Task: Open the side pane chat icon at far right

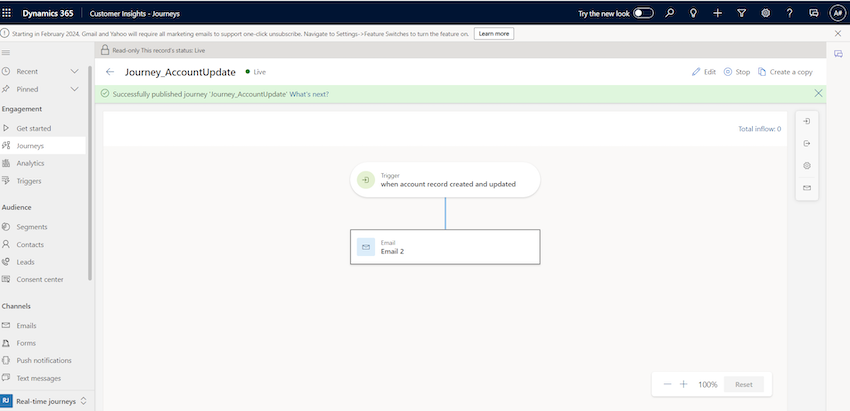Action: click(x=838, y=54)
